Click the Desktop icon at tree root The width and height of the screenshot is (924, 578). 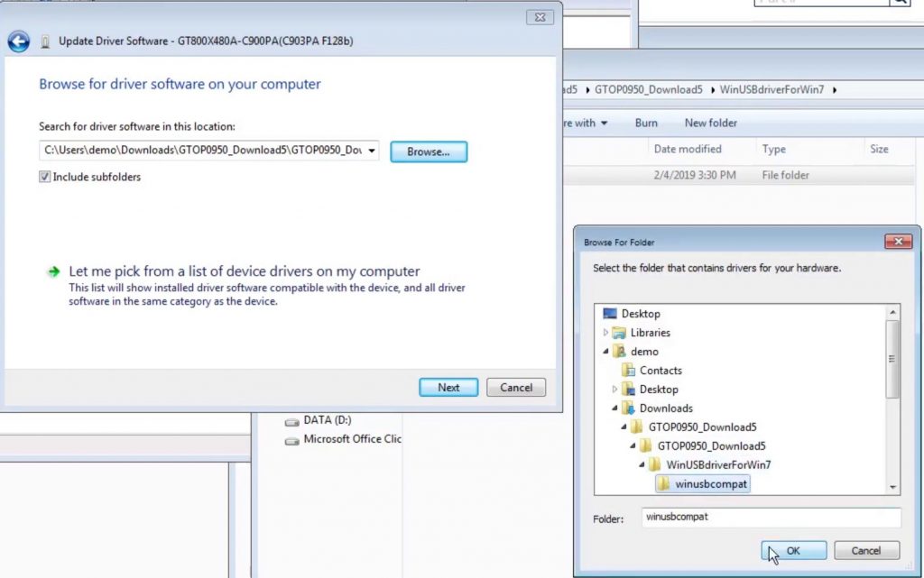(610, 314)
